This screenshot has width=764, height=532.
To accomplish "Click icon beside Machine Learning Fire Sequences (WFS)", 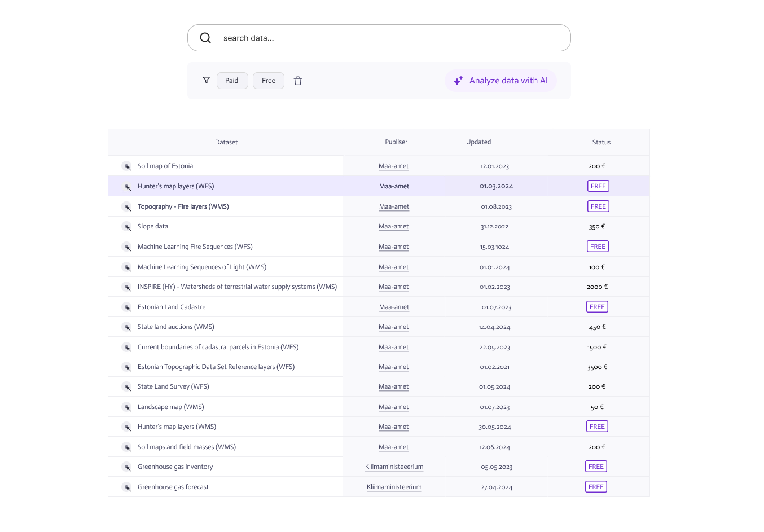I will coord(127,247).
